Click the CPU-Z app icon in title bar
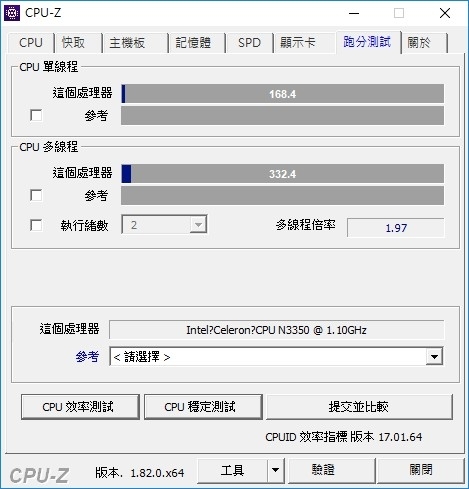 coord(12,13)
